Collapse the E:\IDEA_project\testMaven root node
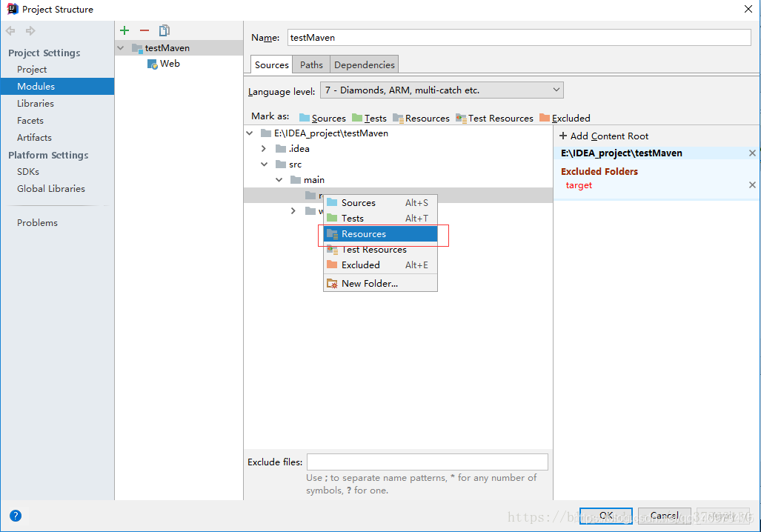This screenshot has height=532, width=761. point(250,133)
